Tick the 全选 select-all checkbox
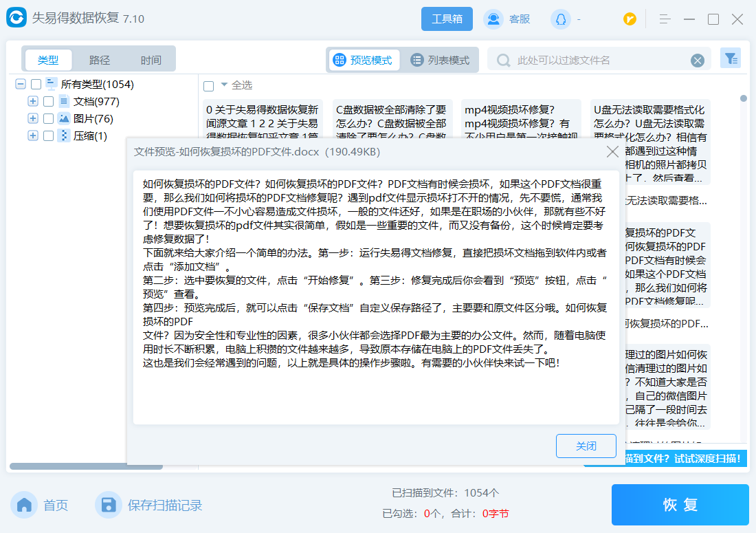 coord(209,87)
